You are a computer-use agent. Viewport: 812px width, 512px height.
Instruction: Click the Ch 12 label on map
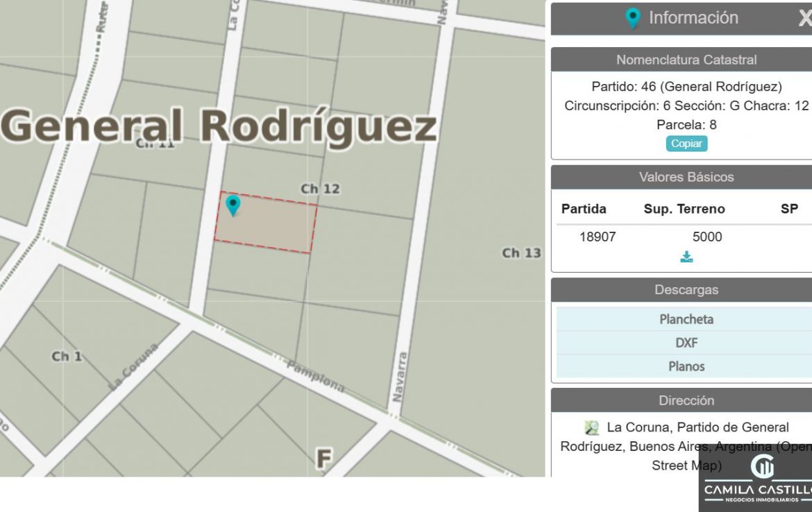tap(320, 189)
